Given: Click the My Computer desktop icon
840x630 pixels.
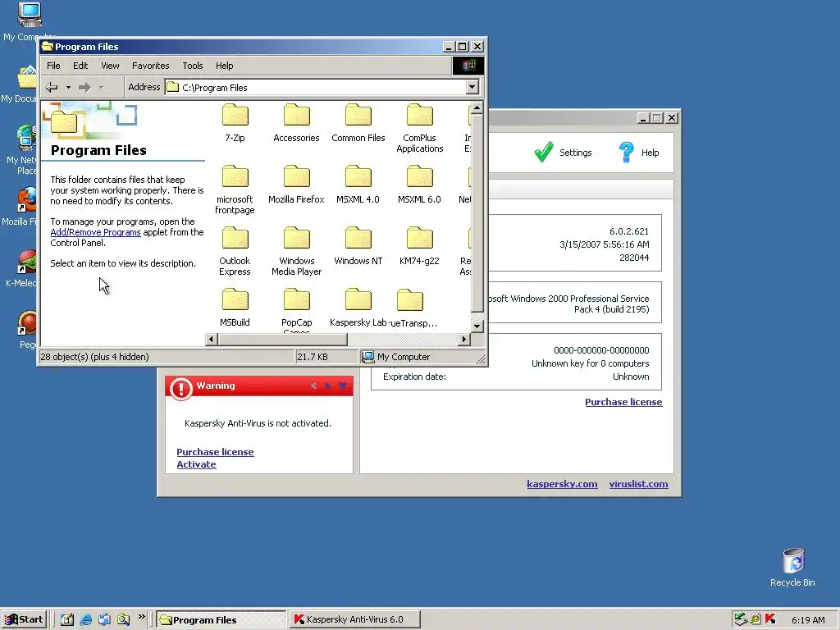Looking at the screenshot, I should [29, 21].
